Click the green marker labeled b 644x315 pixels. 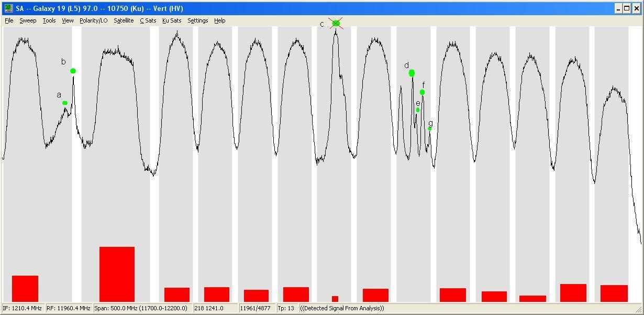[x=73, y=71]
